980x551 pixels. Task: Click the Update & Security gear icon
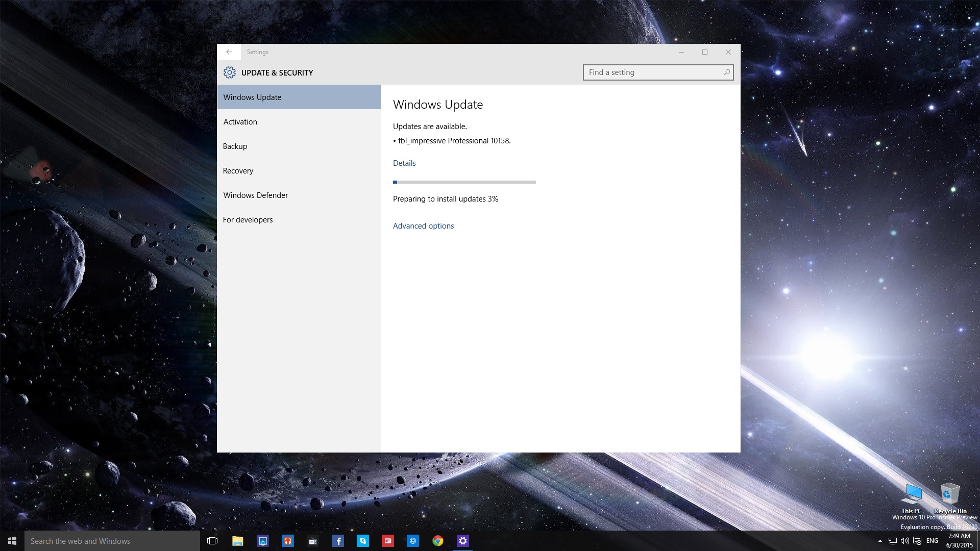[230, 72]
